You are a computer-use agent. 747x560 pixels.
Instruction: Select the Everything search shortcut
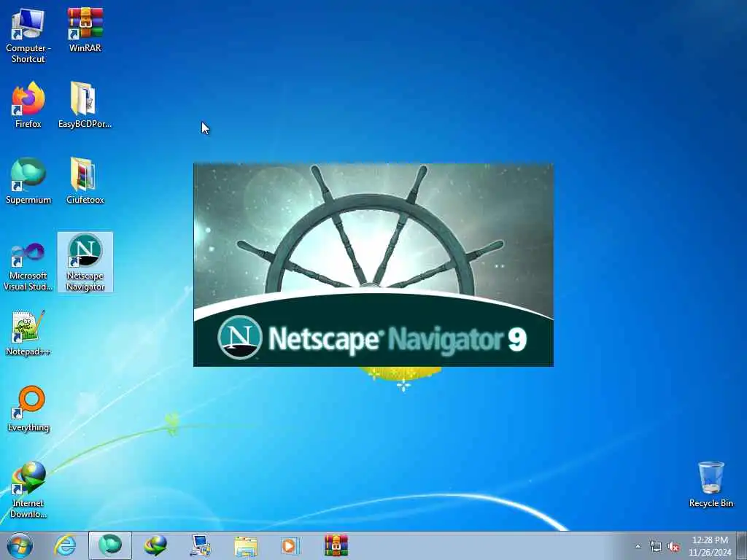(28, 408)
